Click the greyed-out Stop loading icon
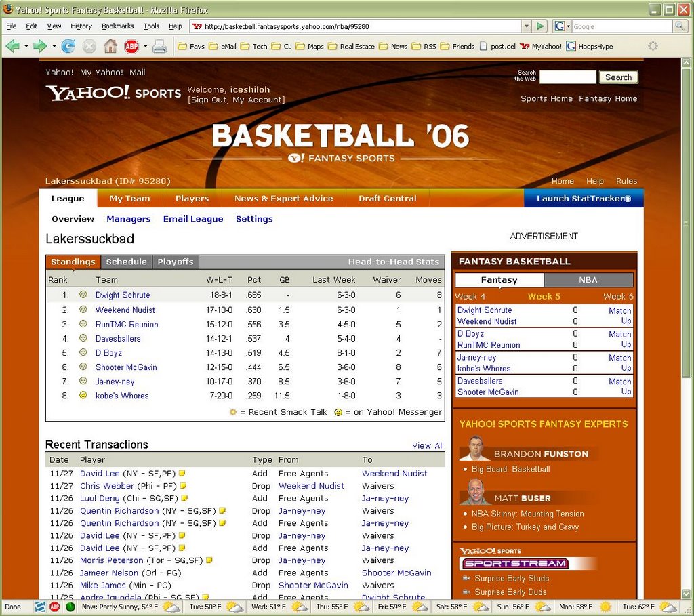 pyautogui.click(x=89, y=46)
